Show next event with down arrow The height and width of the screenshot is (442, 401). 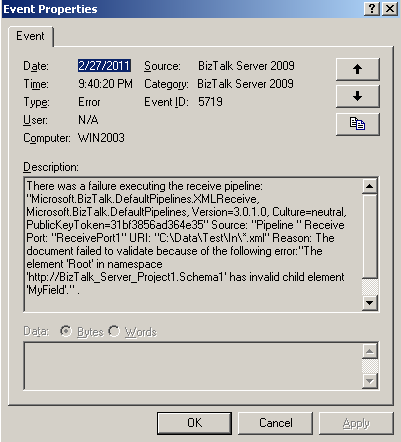click(357, 96)
